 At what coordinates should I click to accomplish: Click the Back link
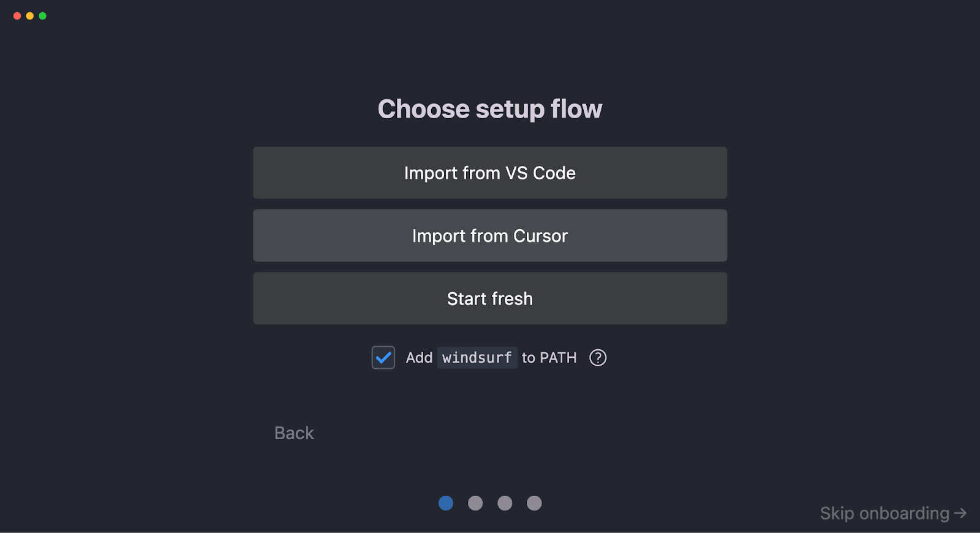293,433
